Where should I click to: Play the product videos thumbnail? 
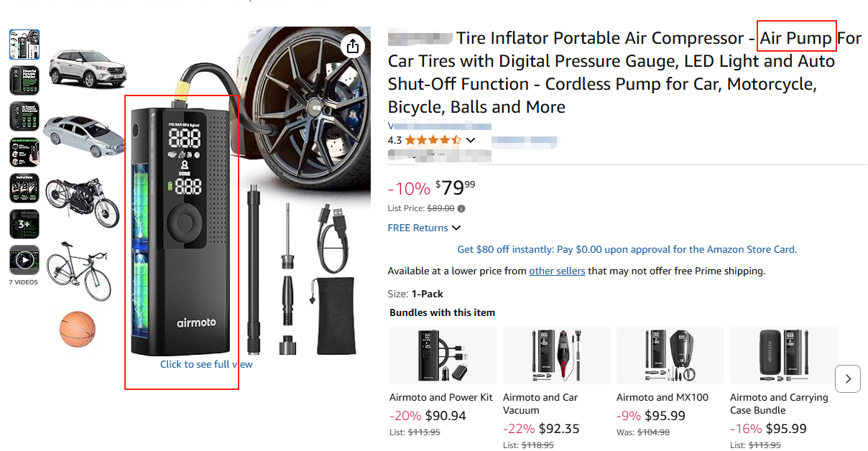coord(24,260)
